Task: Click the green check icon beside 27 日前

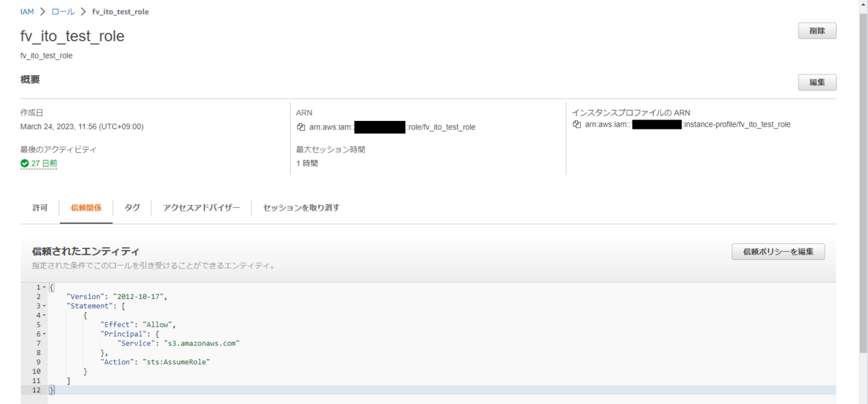Action: click(25, 164)
